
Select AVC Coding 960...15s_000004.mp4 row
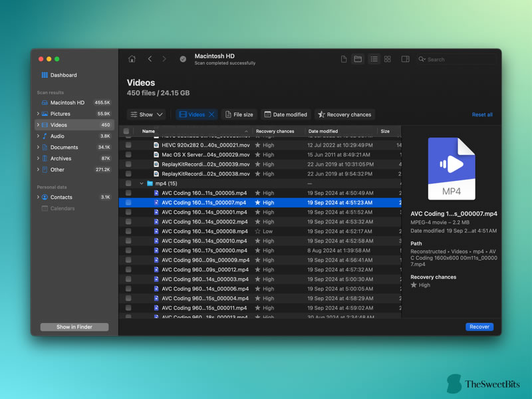point(260,298)
